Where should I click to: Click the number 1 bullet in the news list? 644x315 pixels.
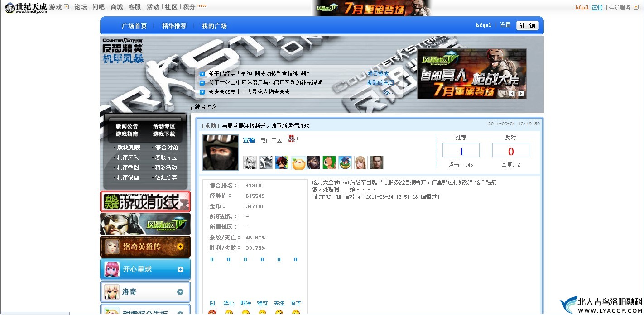click(x=202, y=74)
